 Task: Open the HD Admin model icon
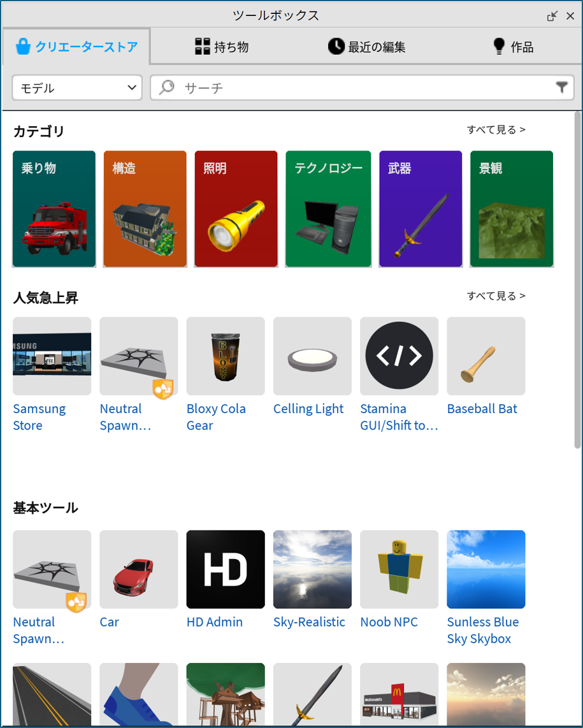[x=226, y=569]
